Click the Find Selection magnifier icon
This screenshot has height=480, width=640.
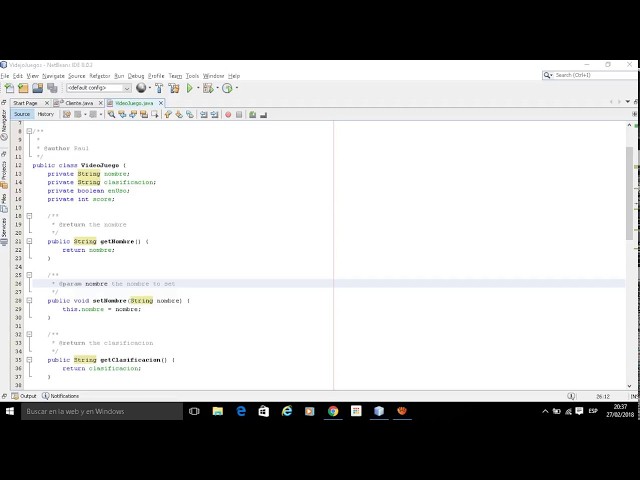click(111, 115)
